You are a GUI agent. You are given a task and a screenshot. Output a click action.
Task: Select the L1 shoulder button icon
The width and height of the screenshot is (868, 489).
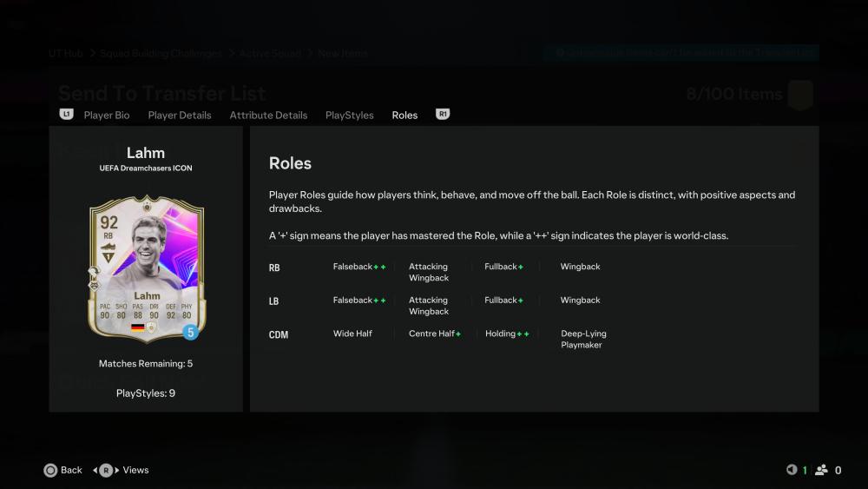pyautogui.click(x=67, y=114)
